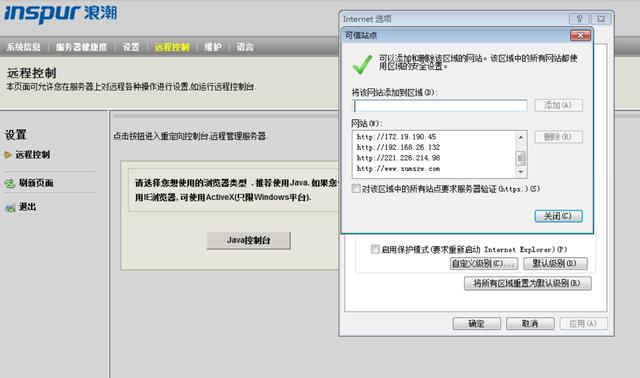
Task: Click the Inspur logo
Action: click(60, 13)
